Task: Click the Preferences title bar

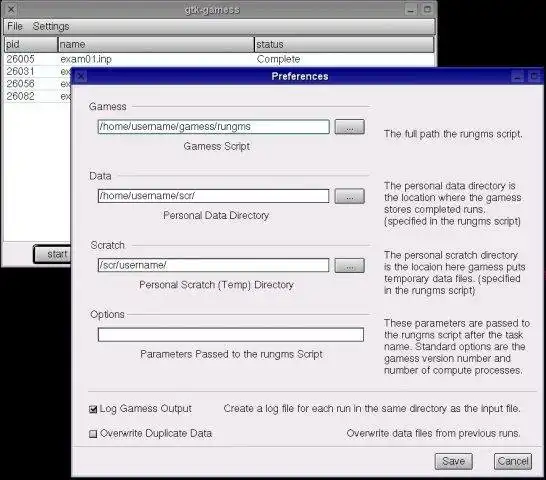Action: [300, 76]
